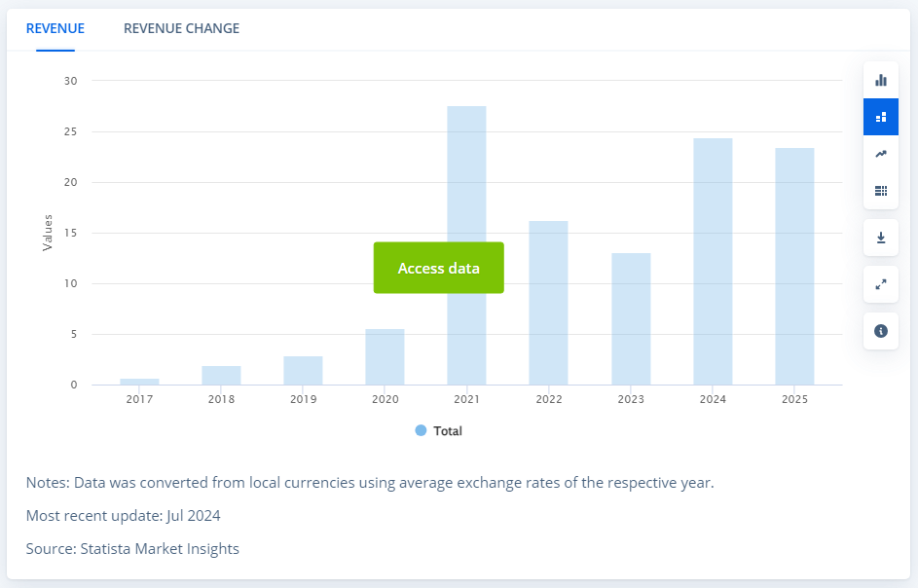918x588 pixels.
Task: Switch to line chart view icon
Action: (x=881, y=154)
